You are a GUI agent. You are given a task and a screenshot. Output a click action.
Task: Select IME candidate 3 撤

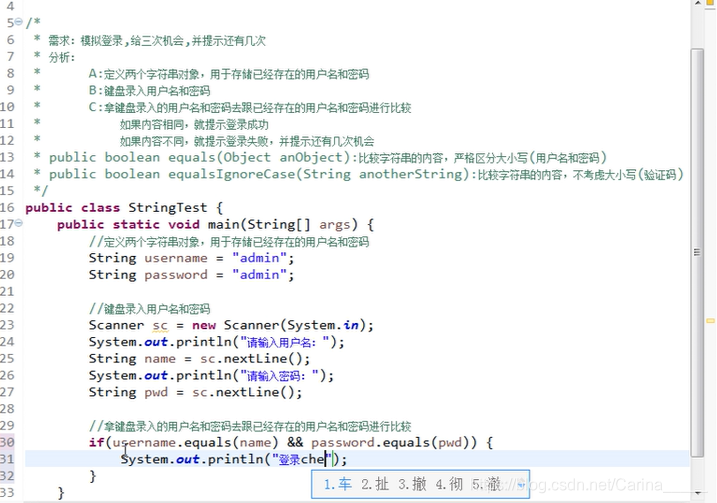[412, 484]
